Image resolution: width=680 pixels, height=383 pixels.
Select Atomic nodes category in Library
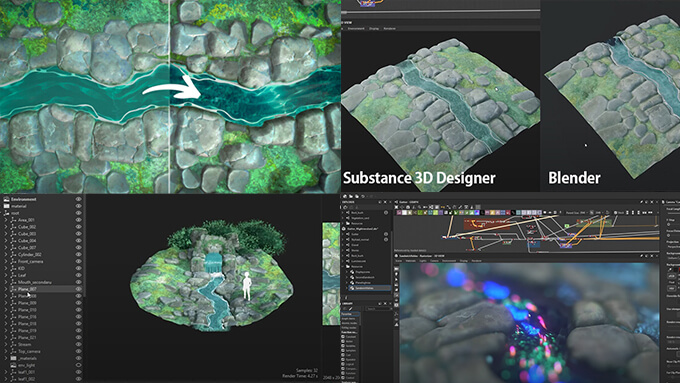[350, 323]
